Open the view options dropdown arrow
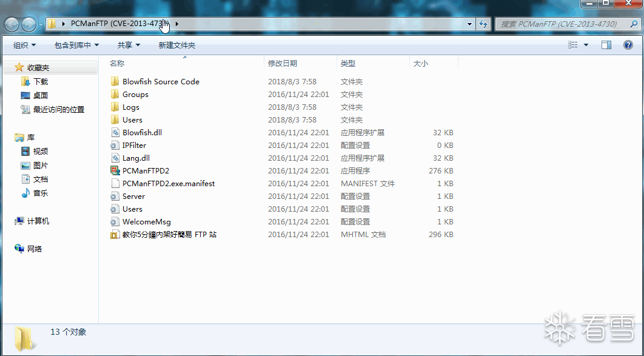644x356 pixels. coord(586,45)
